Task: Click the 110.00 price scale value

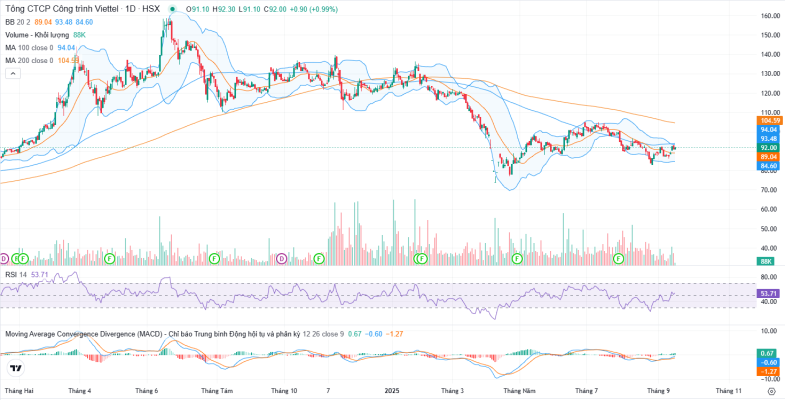Action: (x=770, y=113)
